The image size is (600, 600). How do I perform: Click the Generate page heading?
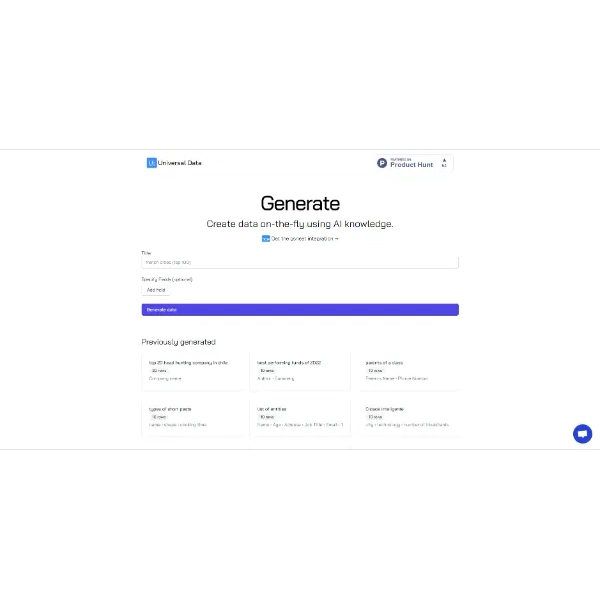click(300, 204)
